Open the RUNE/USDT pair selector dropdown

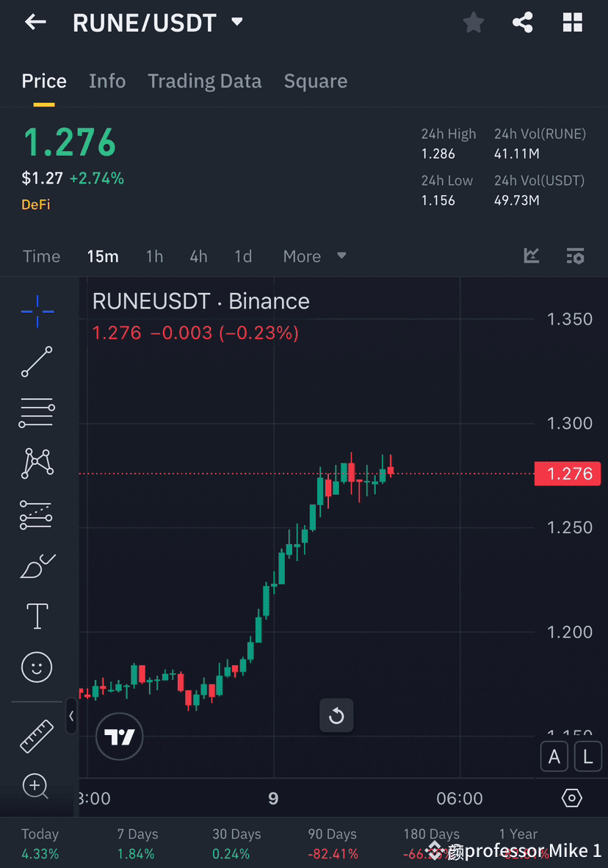[236, 22]
